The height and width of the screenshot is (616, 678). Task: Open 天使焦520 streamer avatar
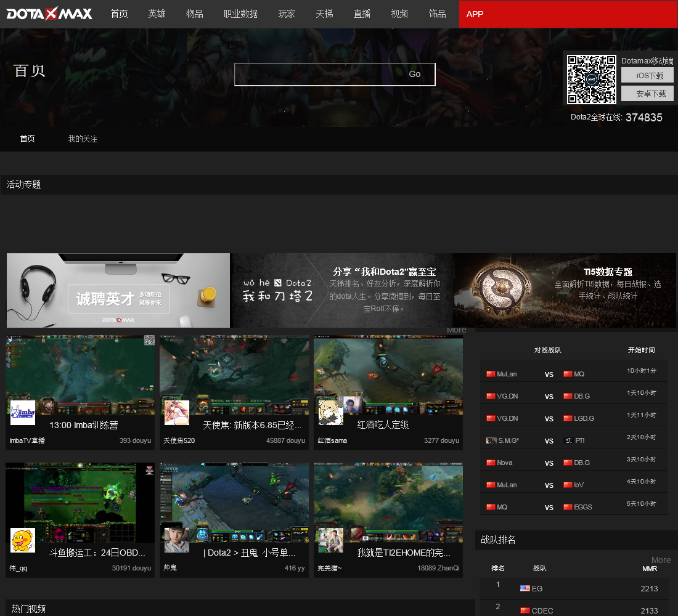pos(177,413)
